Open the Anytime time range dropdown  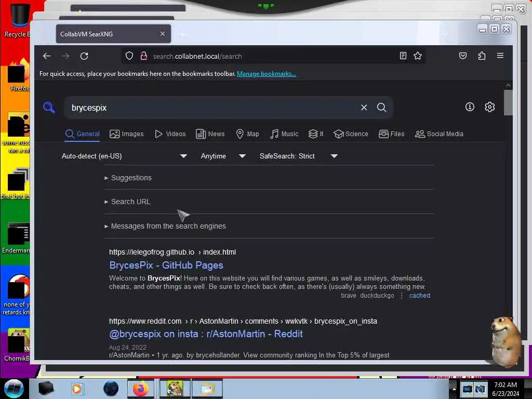point(223,156)
